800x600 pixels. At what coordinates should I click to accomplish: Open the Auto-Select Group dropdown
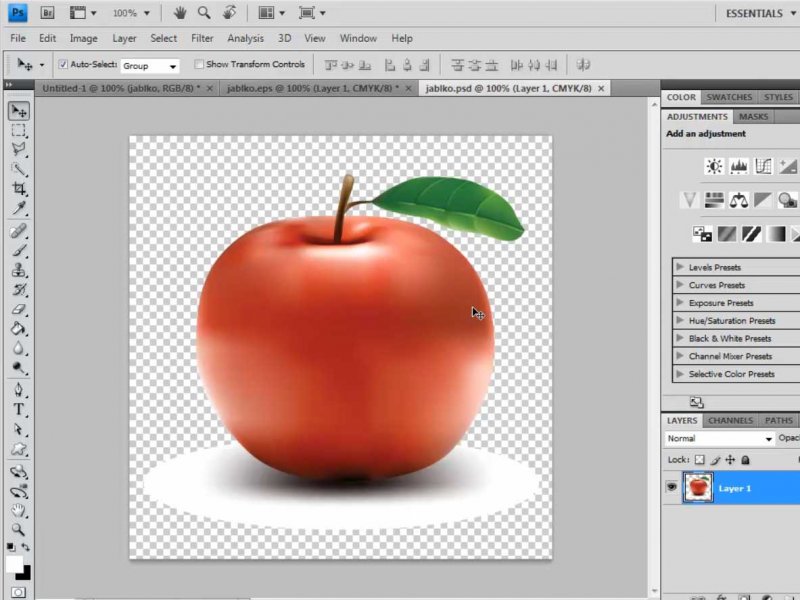pyautogui.click(x=149, y=66)
